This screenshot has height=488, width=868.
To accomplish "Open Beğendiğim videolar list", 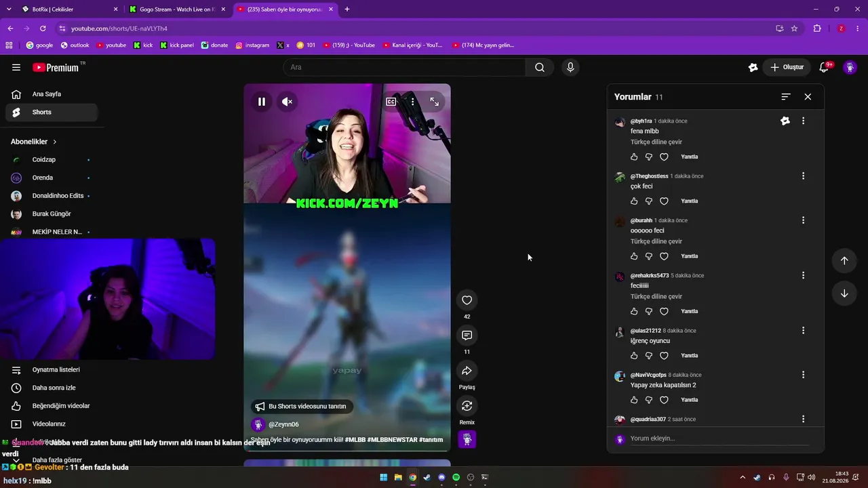I will pos(52,406).
